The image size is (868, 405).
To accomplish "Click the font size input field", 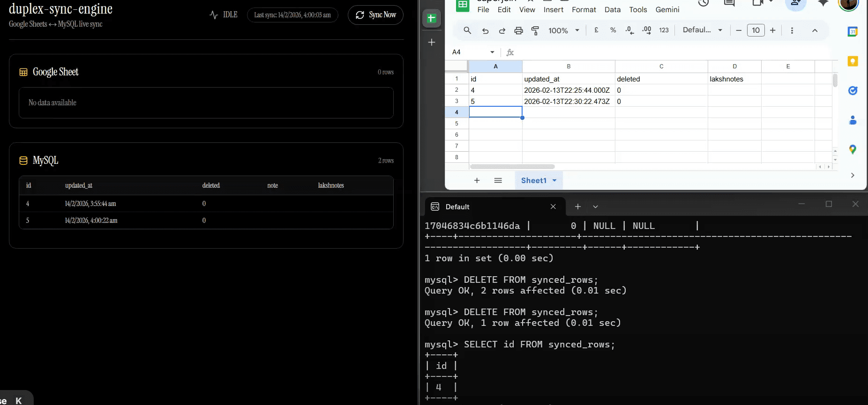I will (x=756, y=30).
